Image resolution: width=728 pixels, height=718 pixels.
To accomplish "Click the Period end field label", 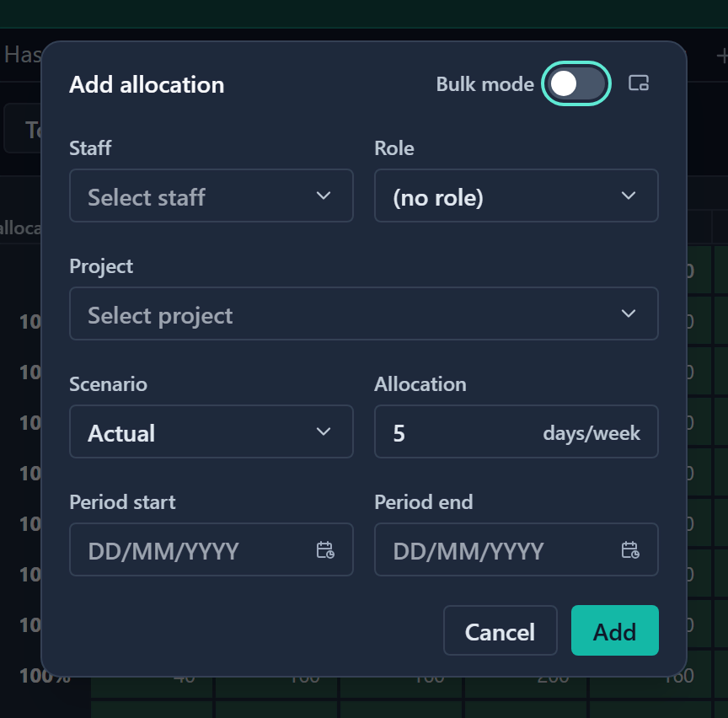I will pyautogui.click(x=424, y=502).
